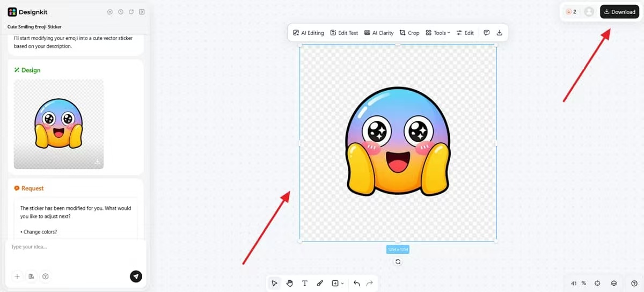Click the green Design heading
Viewport: 644px width, 292px height.
pos(27,70)
